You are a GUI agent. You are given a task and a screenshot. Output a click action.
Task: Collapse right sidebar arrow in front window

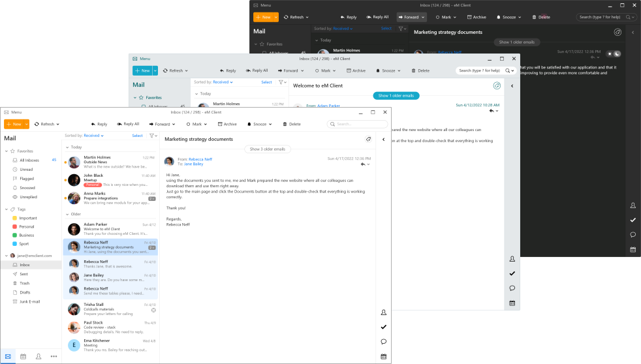[383, 140]
